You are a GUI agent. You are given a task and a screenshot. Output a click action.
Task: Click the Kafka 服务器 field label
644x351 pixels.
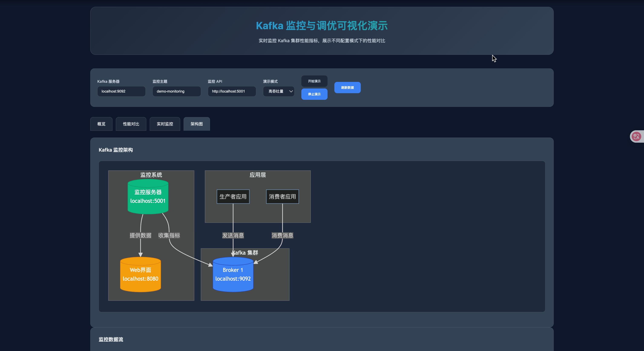[108, 81]
